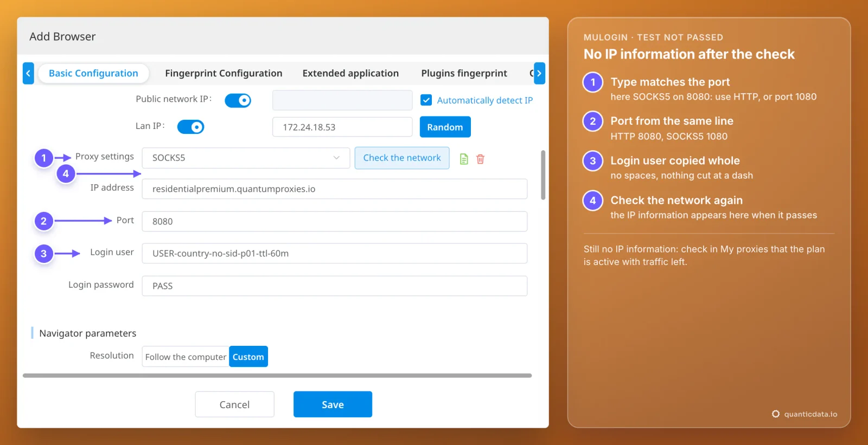Viewport: 868px width, 445px height.
Task: Select the Extended application tab
Action: click(350, 73)
